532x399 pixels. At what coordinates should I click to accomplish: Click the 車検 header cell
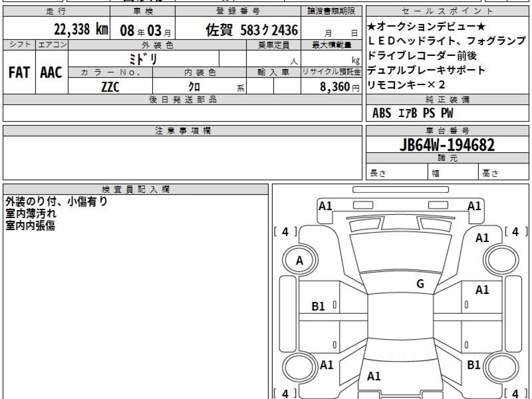coord(142,12)
